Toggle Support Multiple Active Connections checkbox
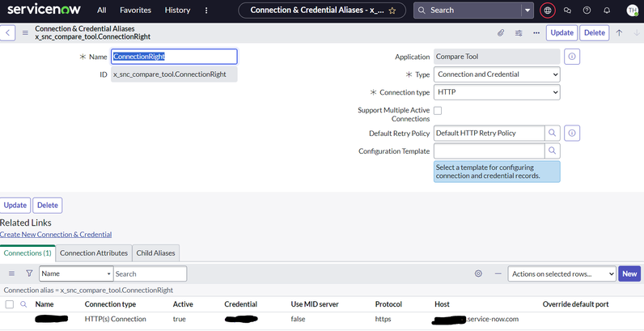This screenshot has width=644, height=331. [438, 111]
